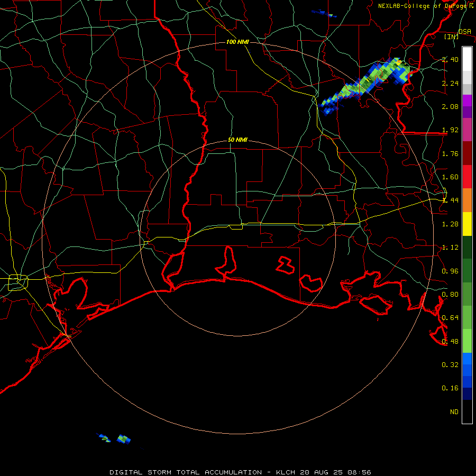Click the darkest green swatch beside 1.12
The height and width of the screenshot is (476, 476).
tap(467, 247)
